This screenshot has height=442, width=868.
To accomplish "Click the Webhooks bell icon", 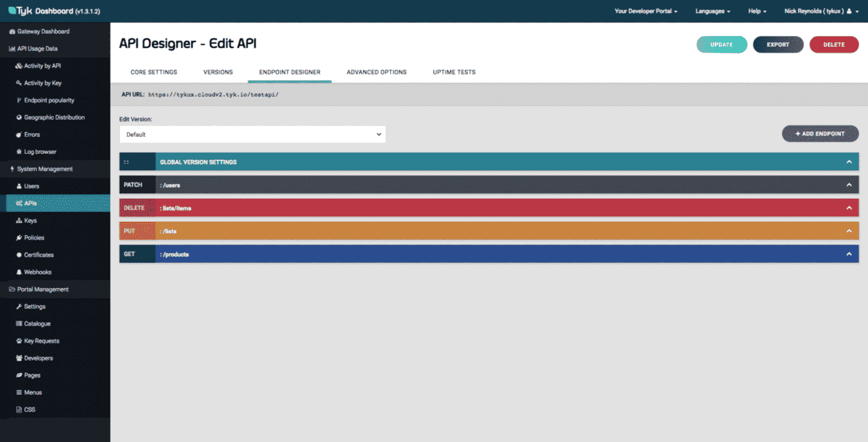I will [x=18, y=273].
